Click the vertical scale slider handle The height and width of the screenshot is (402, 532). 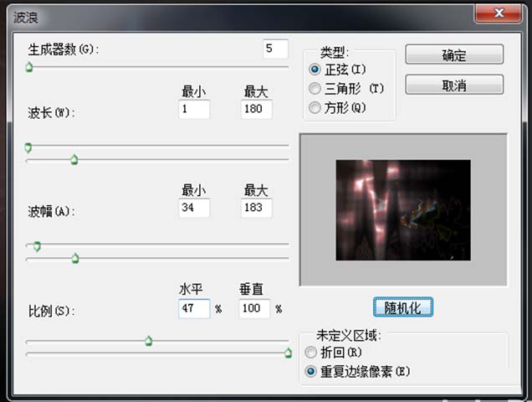pos(288,353)
